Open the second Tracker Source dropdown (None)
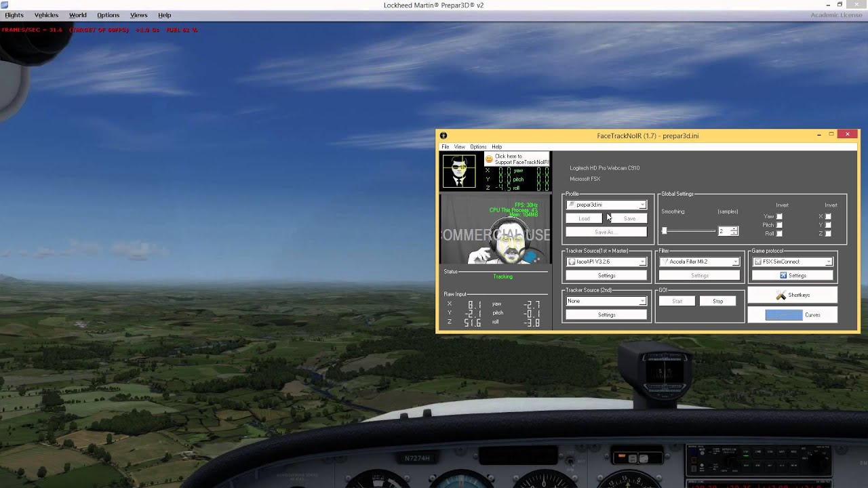868x488 pixels. (x=606, y=301)
